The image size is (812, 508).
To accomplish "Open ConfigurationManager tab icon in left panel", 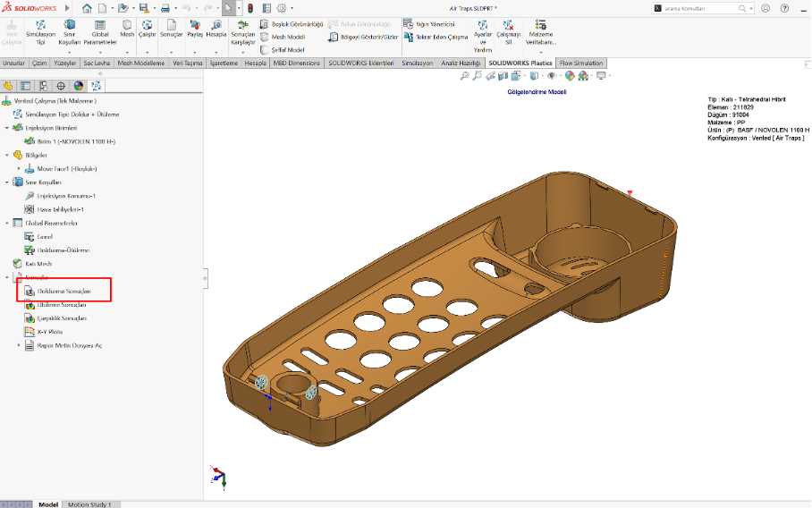I will coord(43,86).
